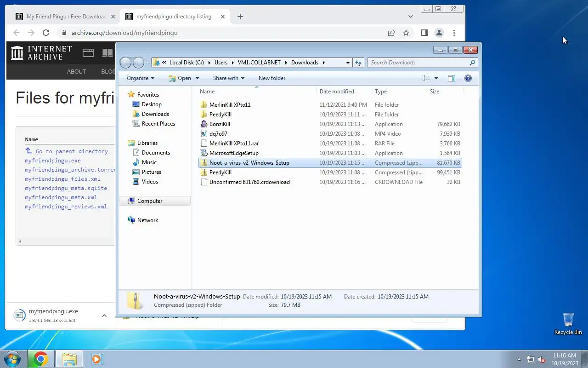Click New folder button
The image size is (588, 368).
click(272, 78)
